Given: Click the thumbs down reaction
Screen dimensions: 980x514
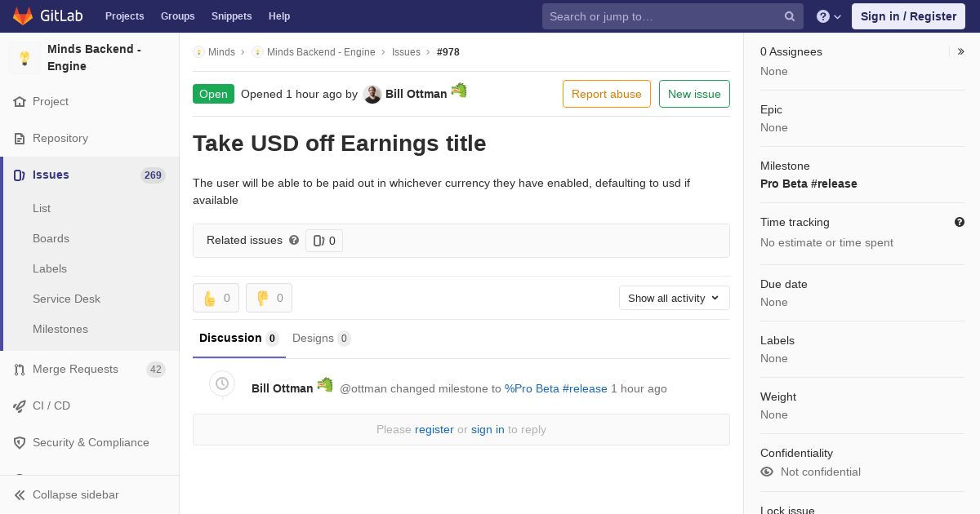Looking at the screenshot, I should (269, 298).
